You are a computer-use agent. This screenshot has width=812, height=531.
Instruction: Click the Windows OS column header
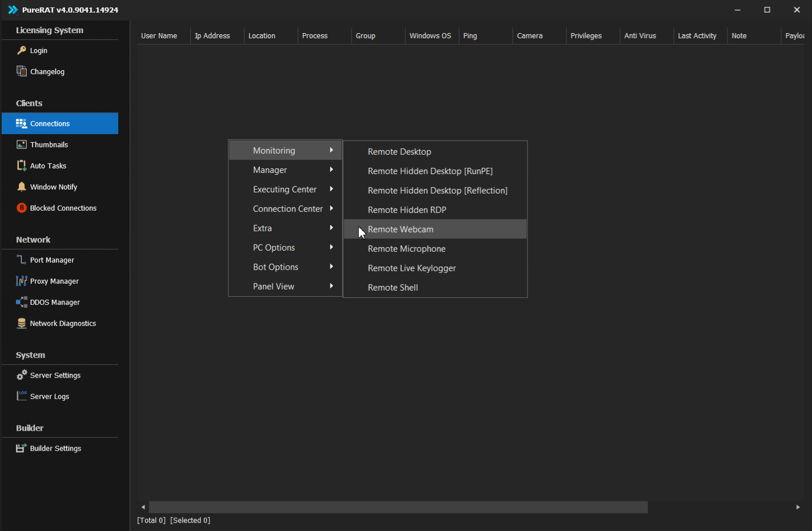tap(432, 35)
